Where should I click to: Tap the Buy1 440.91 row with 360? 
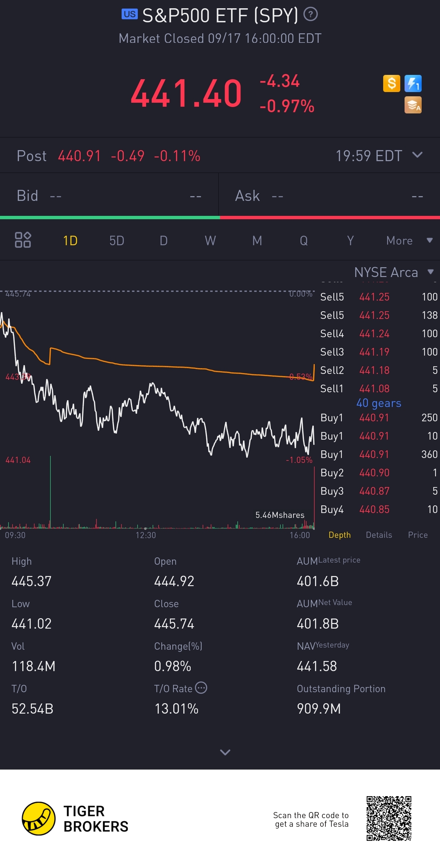pyautogui.click(x=379, y=454)
